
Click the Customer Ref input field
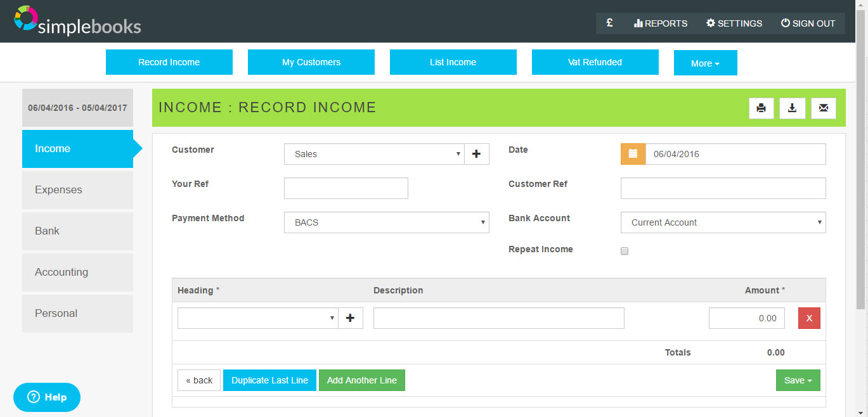tap(723, 188)
